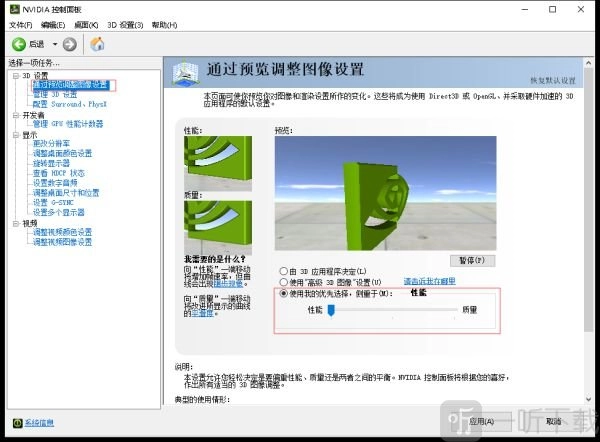Click the Forward arrow icon in toolbar
This screenshot has height=442, width=600.
[x=69, y=44]
